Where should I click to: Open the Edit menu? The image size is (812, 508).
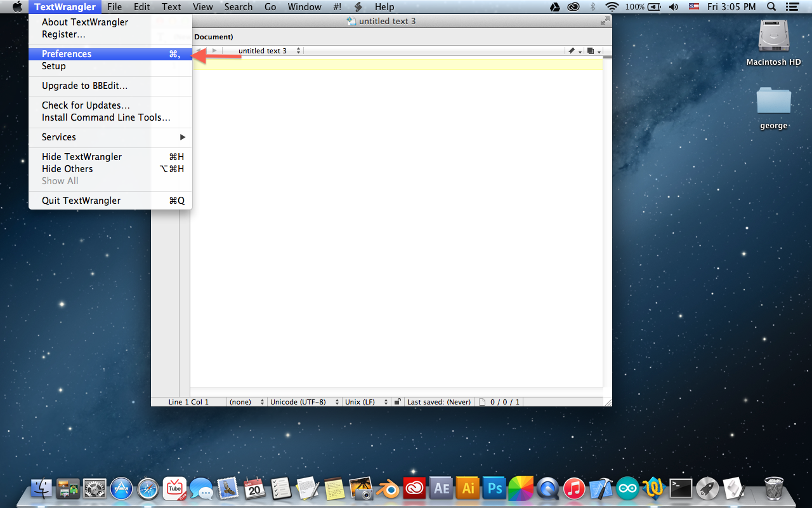point(142,7)
